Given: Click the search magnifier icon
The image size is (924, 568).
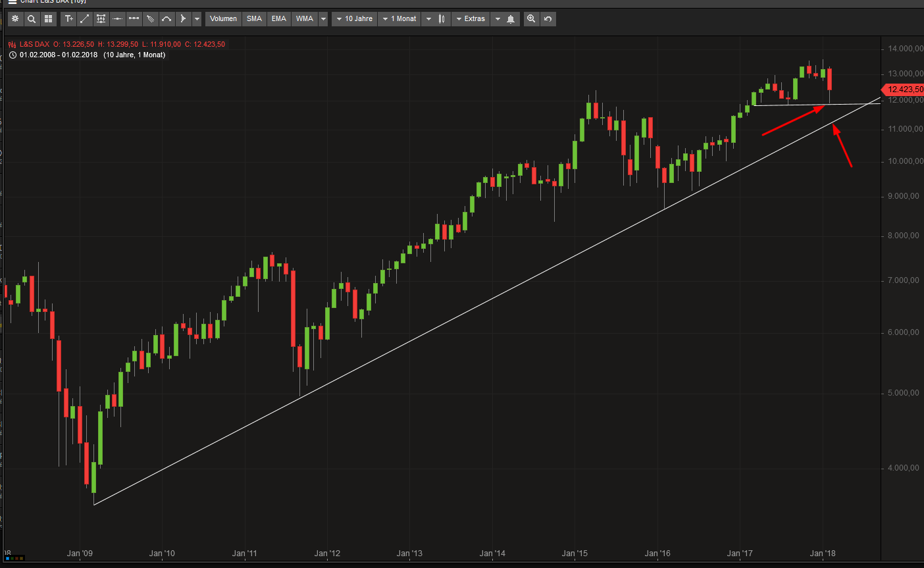Looking at the screenshot, I should (32, 19).
